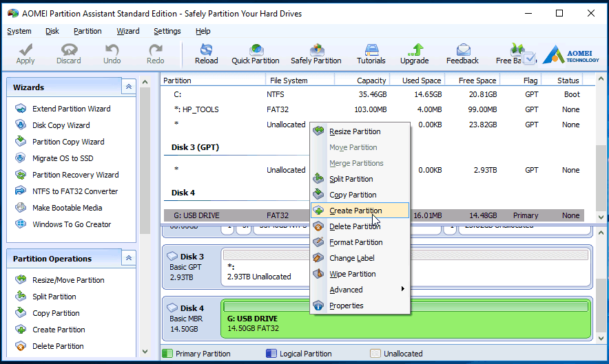This screenshot has height=364, width=609.
Task: Click the 2.93TB Unallocated block on Disk 3
Action: tap(406, 267)
